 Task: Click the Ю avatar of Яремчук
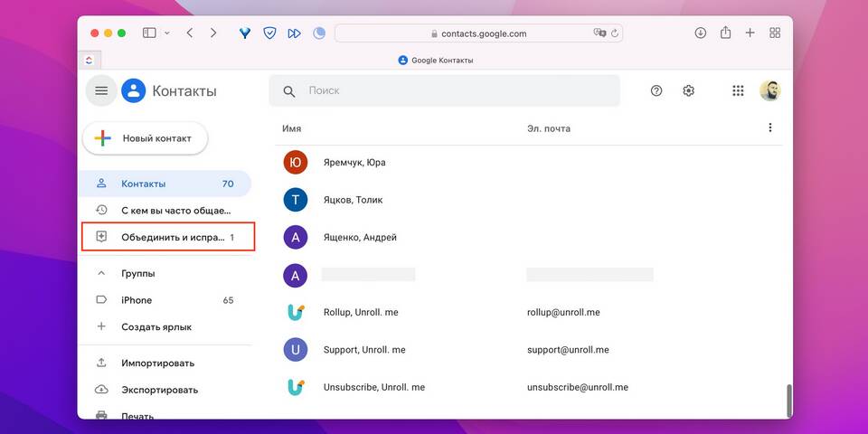(x=295, y=162)
